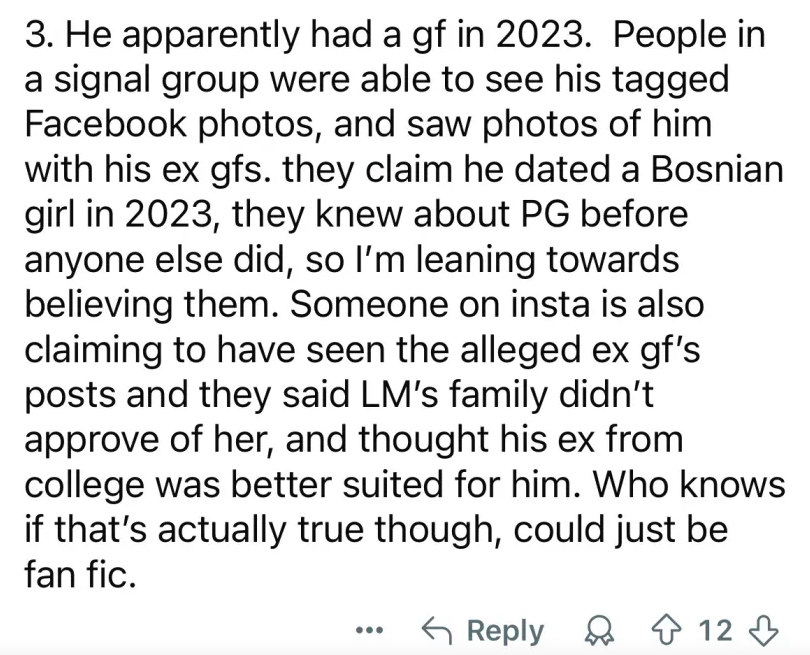
Task: Click the words "fan fic." at the end
Action: point(81,574)
